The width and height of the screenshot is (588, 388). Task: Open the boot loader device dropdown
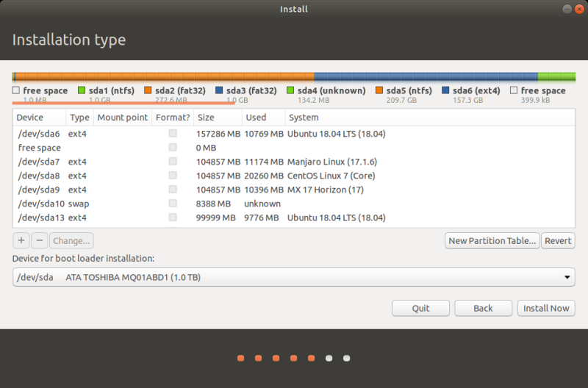(293, 278)
